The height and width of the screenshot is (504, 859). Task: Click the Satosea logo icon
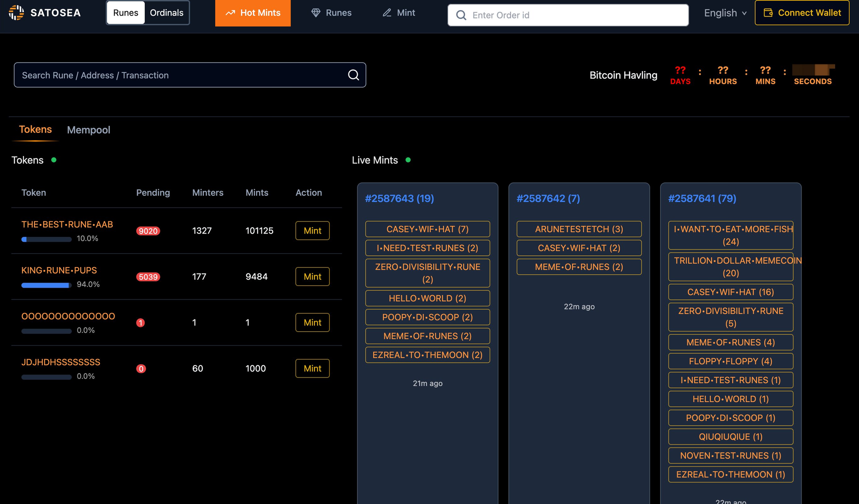[16, 13]
